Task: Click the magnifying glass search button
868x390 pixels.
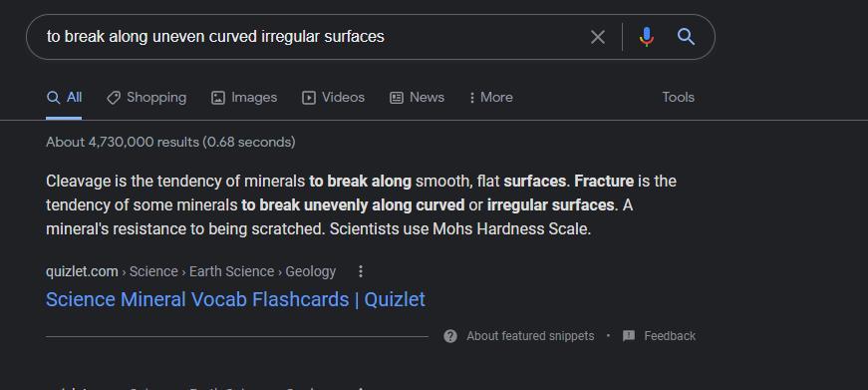Action: pyautogui.click(x=686, y=37)
